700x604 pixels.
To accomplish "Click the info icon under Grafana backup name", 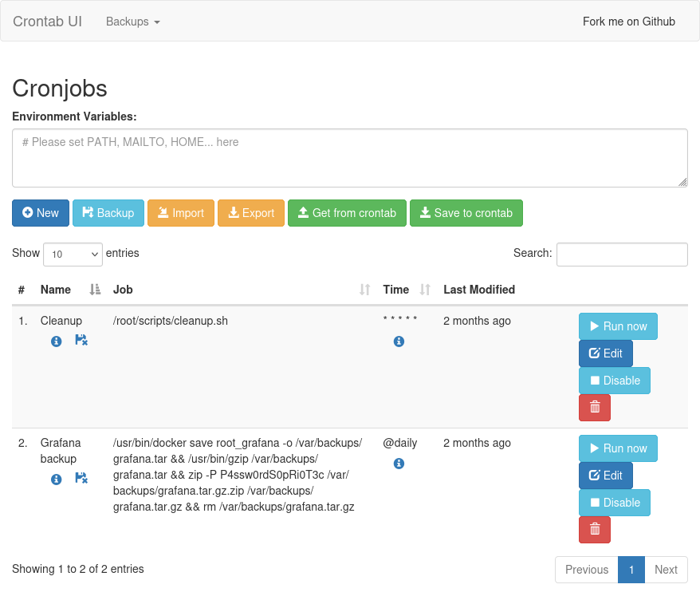I will tap(57, 480).
